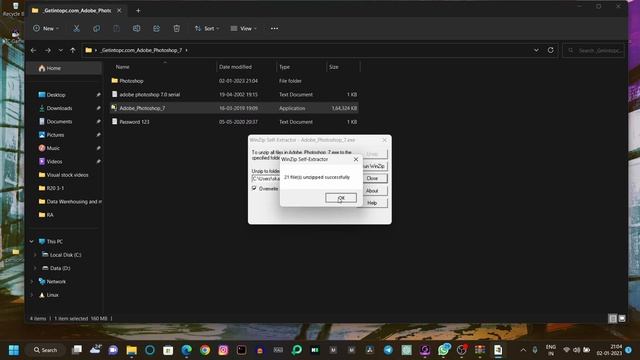The height and width of the screenshot is (360, 640).
Task: Click the Forward navigation arrow
Action: 47,50
